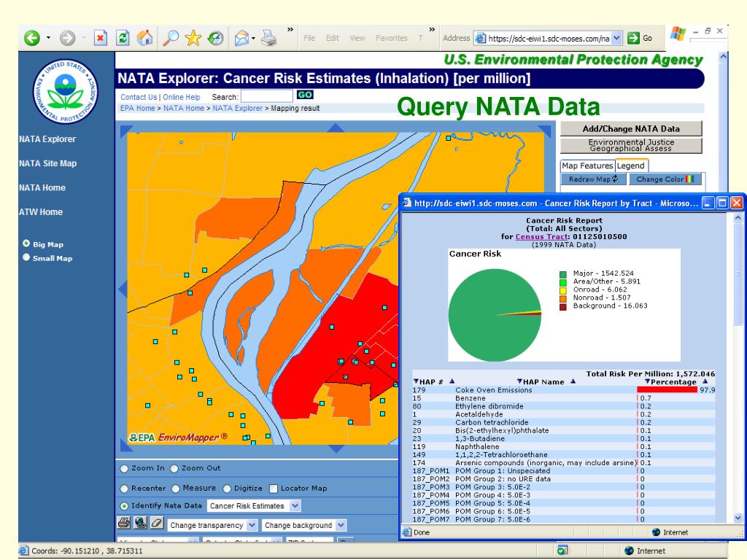This screenshot has width=747, height=560.
Task: Open the Address bar URL dropdown
Action: 616,38
